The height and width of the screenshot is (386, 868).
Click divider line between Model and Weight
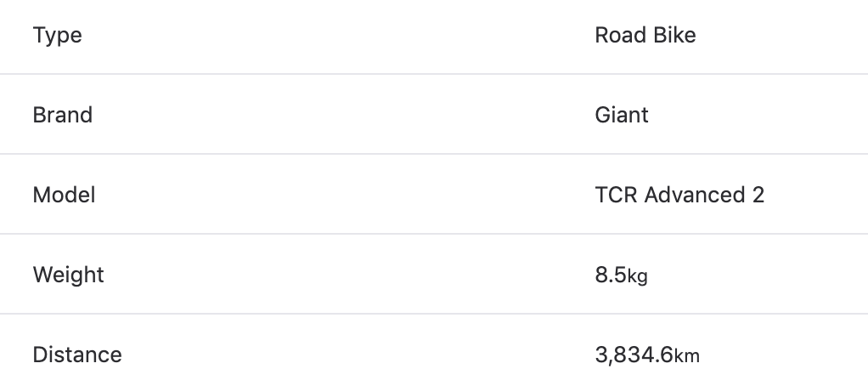tap(434, 234)
